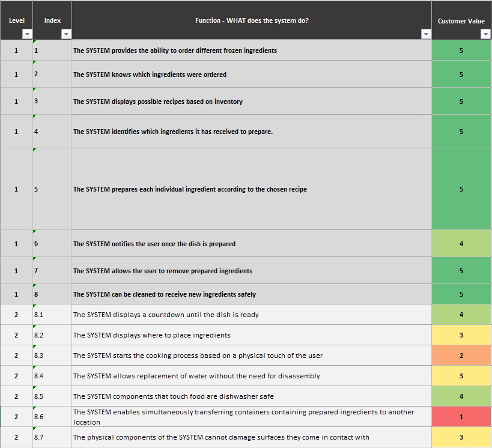Select index cell '8.3'
Screen dimensions: 492x448
52,355
